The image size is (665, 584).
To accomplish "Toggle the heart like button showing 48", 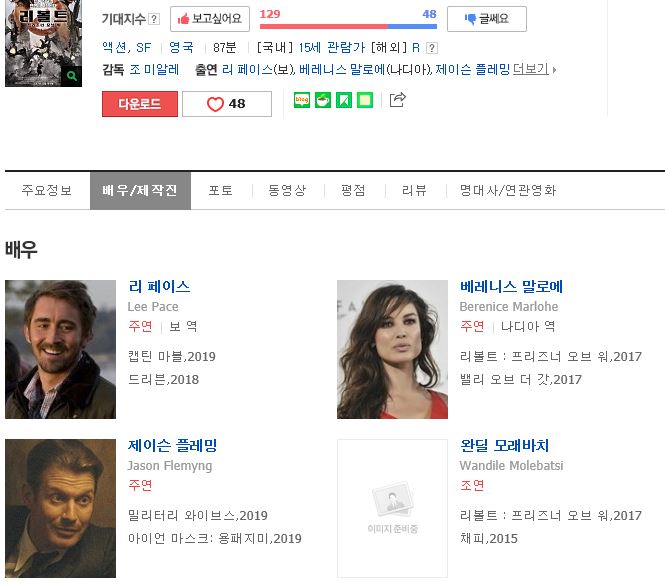I will click(x=226, y=104).
